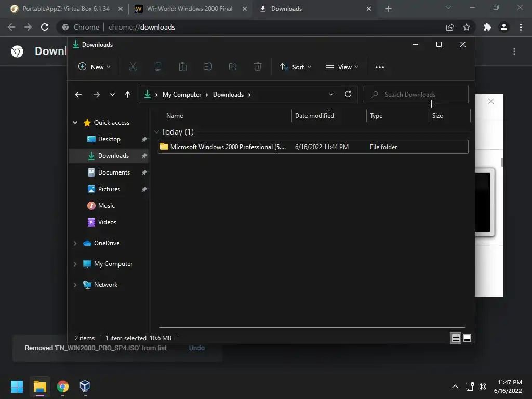532x399 pixels.
Task: Click the Delete trash icon
Action: pos(258,67)
